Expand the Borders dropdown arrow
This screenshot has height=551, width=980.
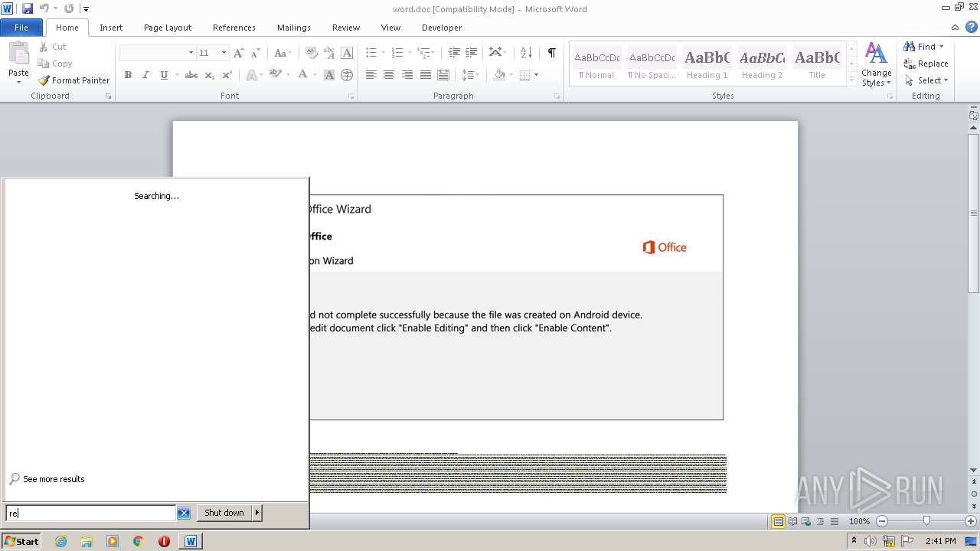[x=536, y=75]
